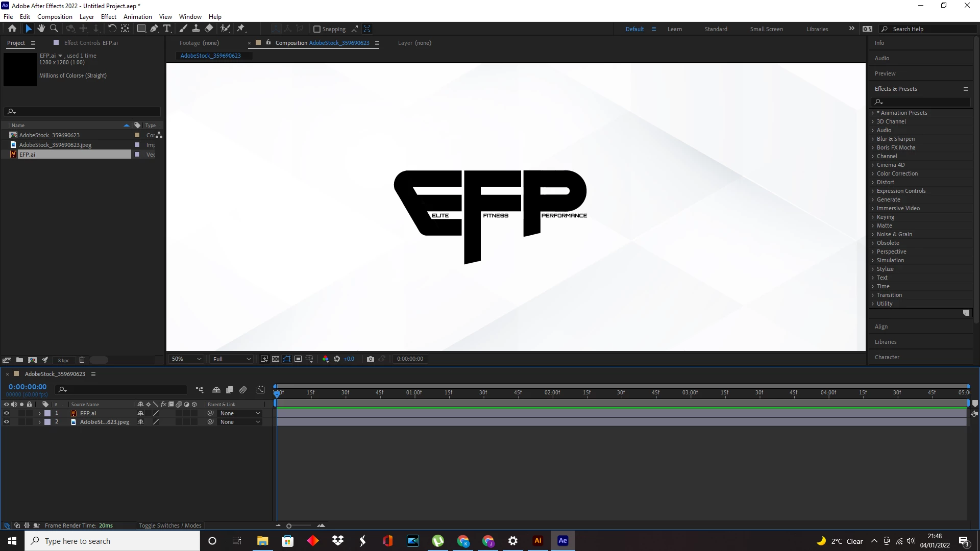Click the Take Snapshot camera icon
Image resolution: width=980 pixels, height=551 pixels.
(x=371, y=359)
